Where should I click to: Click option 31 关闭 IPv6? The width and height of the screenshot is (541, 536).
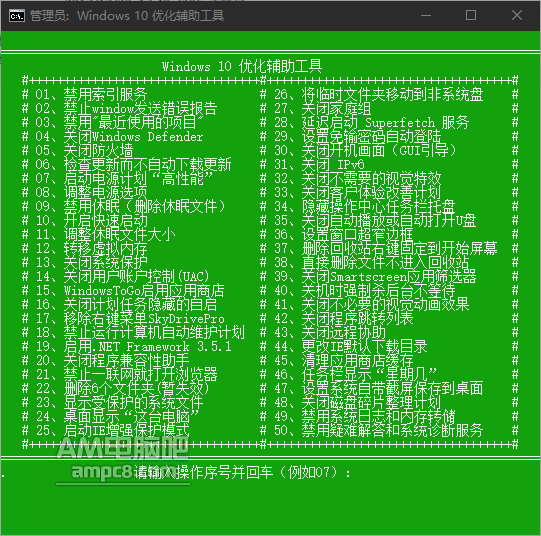319,165
